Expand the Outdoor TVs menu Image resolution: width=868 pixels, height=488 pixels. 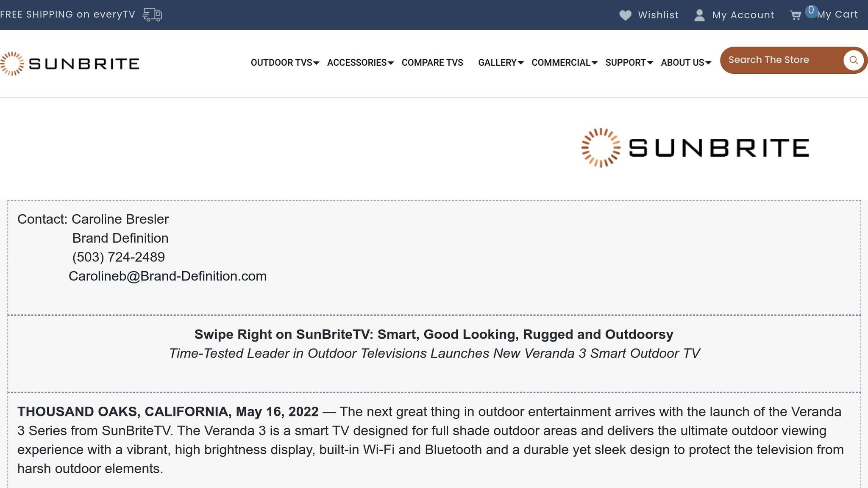pyautogui.click(x=285, y=63)
